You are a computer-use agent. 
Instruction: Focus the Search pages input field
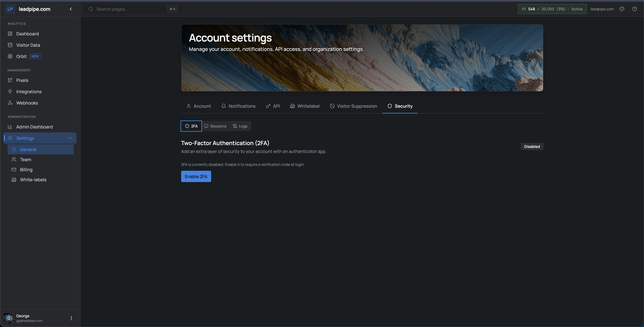click(130, 9)
